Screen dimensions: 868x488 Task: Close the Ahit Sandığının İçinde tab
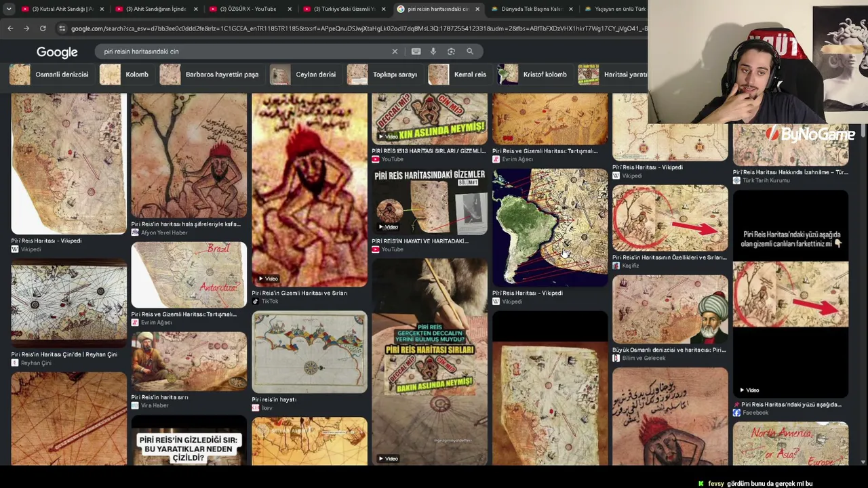click(x=196, y=9)
